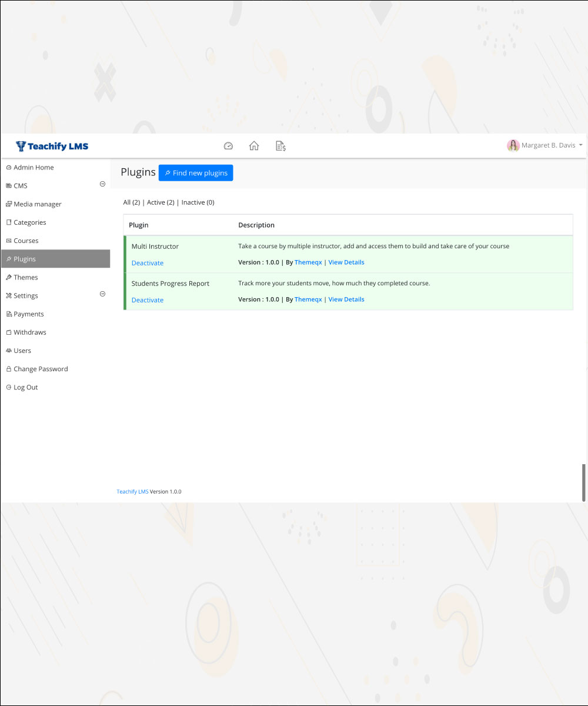Screen dimensions: 588x706
Task: Click Margaret B. Davis avatar picture
Action: [x=513, y=145]
